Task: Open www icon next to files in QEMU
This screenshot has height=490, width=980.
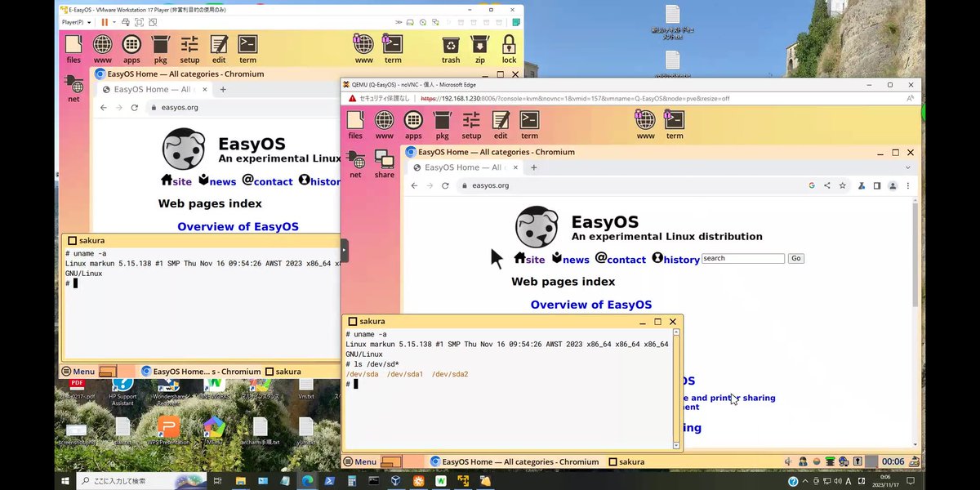Action: 385,125
